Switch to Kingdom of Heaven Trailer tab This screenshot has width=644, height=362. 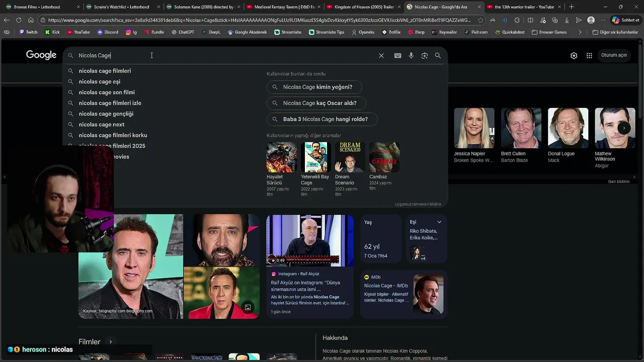(363, 7)
